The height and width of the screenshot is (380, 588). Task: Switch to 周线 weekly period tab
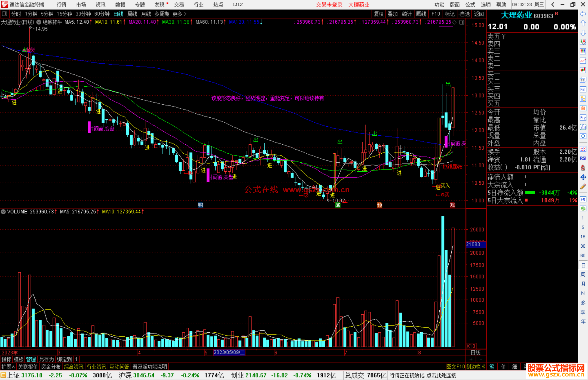coord(132,14)
